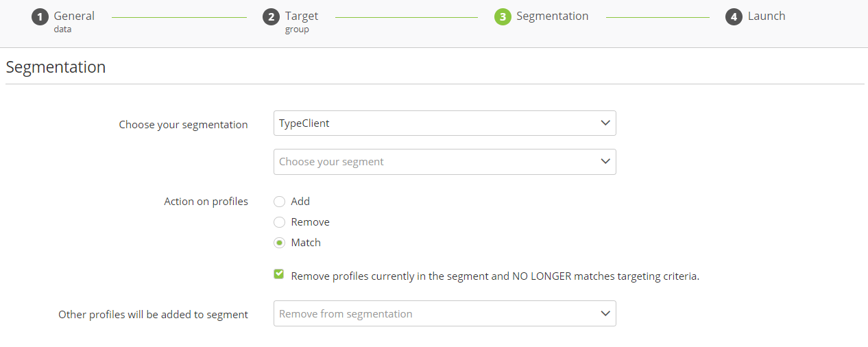This screenshot has height=347, width=868.
Task: Click the step 2 circle icon
Action: pyautogui.click(x=271, y=16)
